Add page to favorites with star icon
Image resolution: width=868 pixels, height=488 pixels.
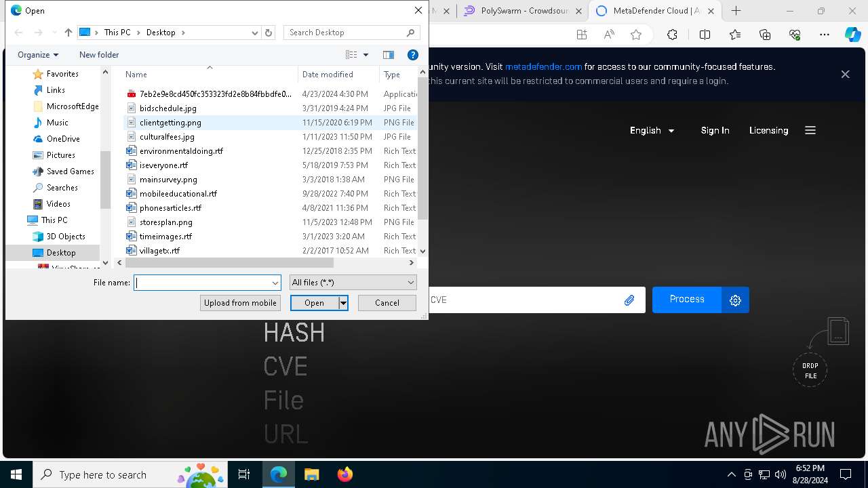click(636, 35)
